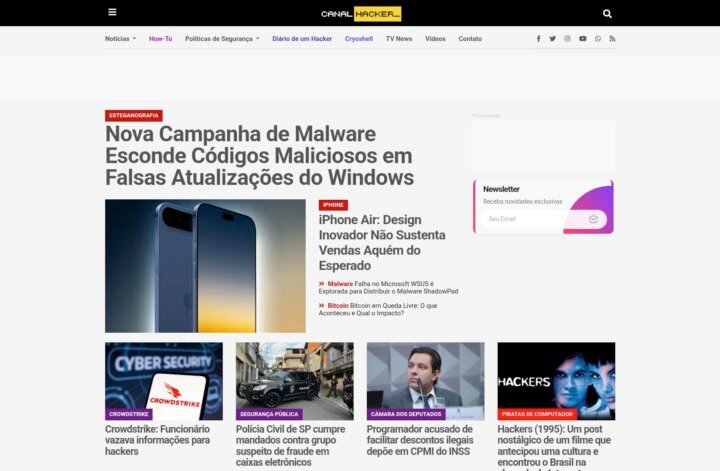Open the hamburger menu icon

pyautogui.click(x=112, y=12)
